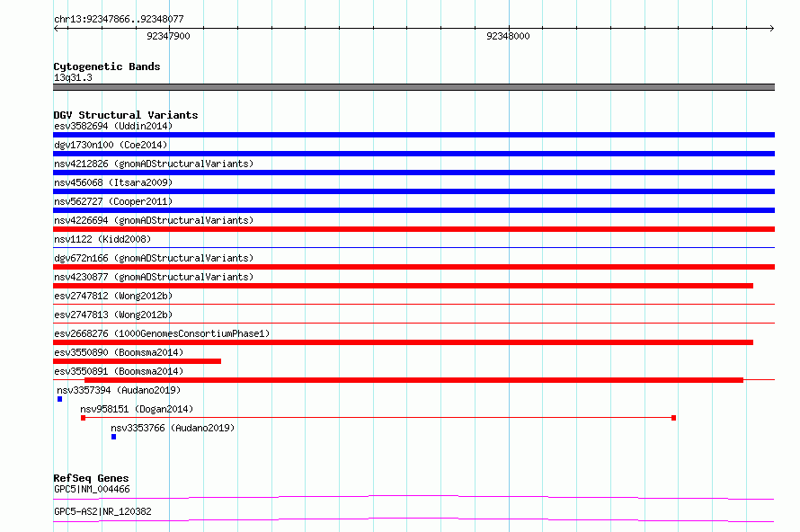Click the blue square marker under nsv3357394
Viewport: 800px width, 532px height.
point(59,399)
